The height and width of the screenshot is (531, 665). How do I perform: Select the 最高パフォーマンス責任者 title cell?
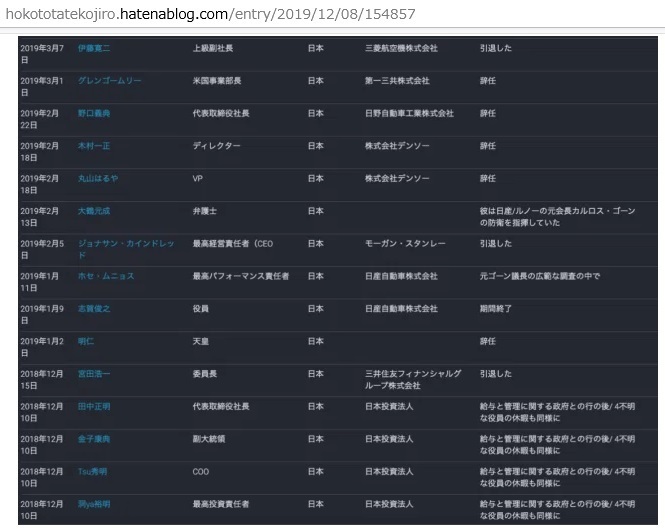coord(241,277)
